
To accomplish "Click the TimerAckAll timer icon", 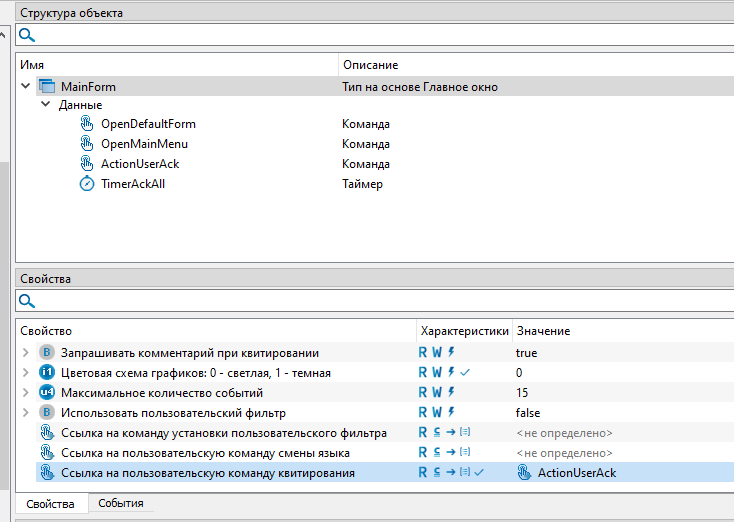I will coord(87,184).
